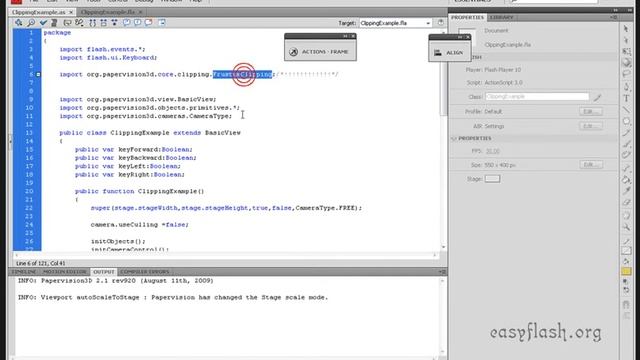Select the Text tool

626,98
